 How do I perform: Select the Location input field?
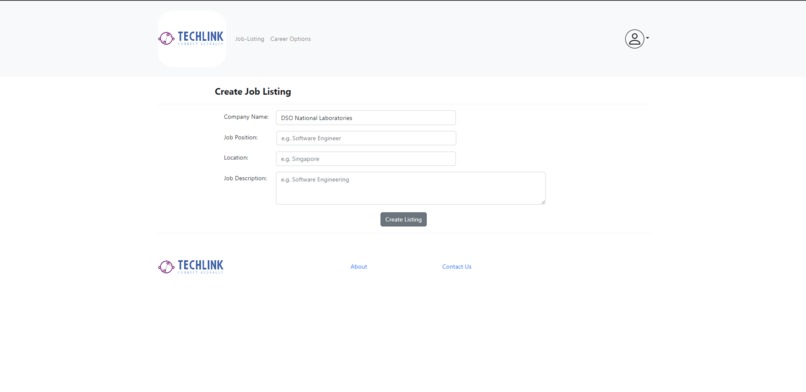click(x=365, y=159)
